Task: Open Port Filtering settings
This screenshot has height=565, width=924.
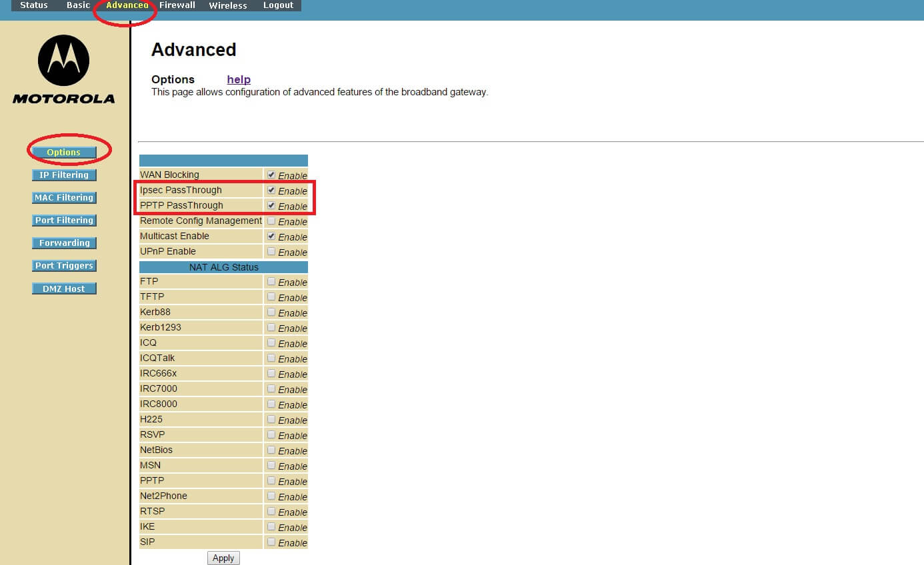Action: tap(64, 221)
